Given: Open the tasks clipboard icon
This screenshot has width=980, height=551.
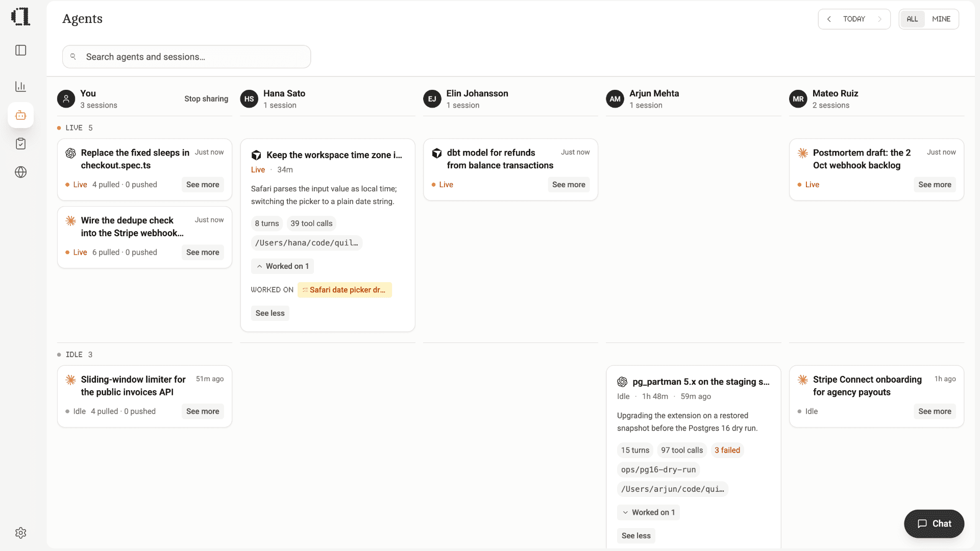Looking at the screenshot, I should point(20,144).
